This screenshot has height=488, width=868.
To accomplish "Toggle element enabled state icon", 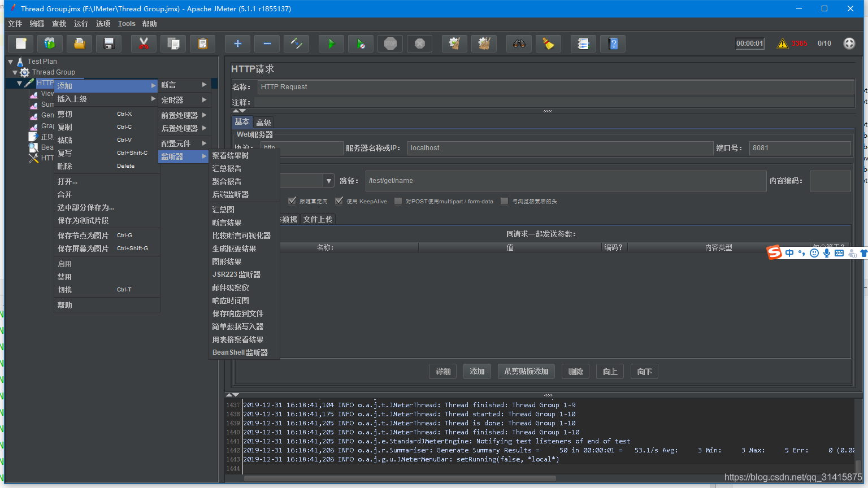I will coord(297,43).
